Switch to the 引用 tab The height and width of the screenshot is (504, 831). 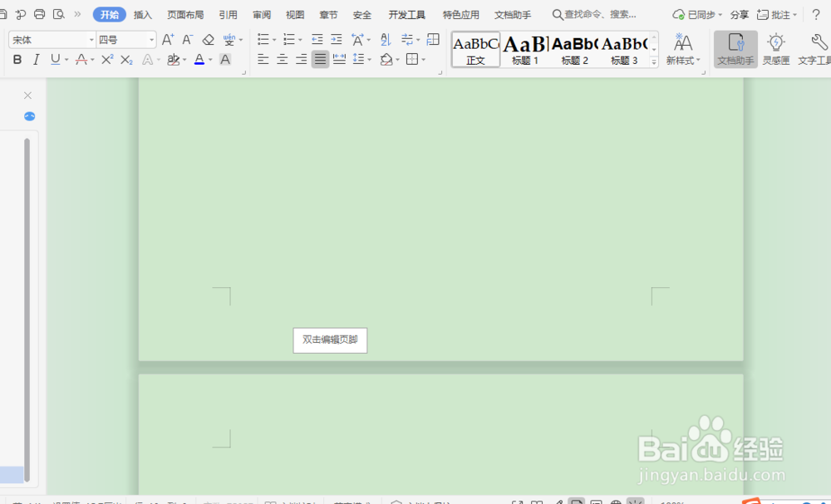pos(228,15)
